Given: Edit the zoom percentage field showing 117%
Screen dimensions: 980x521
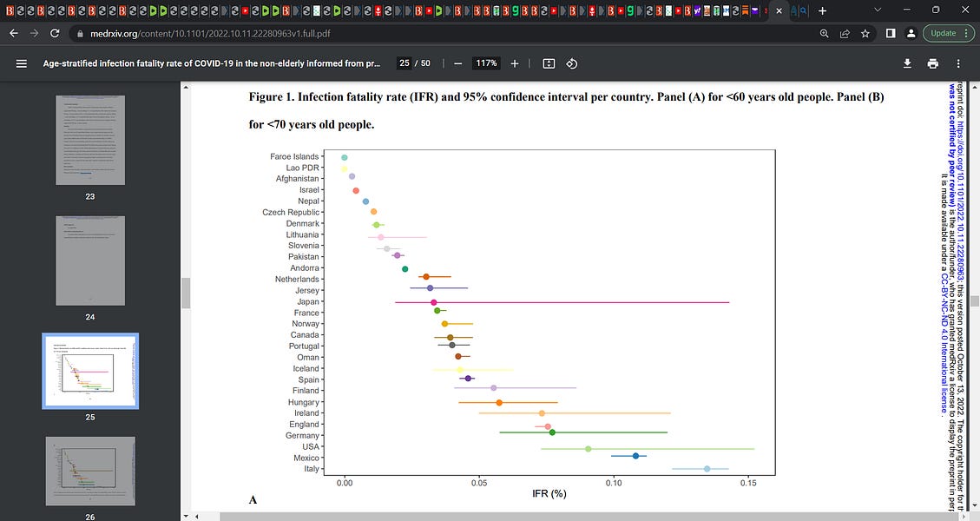Looking at the screenshot, I should [485, 63].
